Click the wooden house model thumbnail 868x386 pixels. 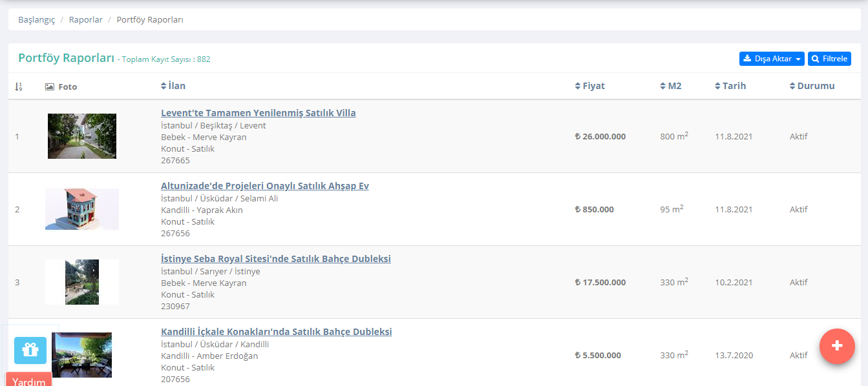pos(82,209)
